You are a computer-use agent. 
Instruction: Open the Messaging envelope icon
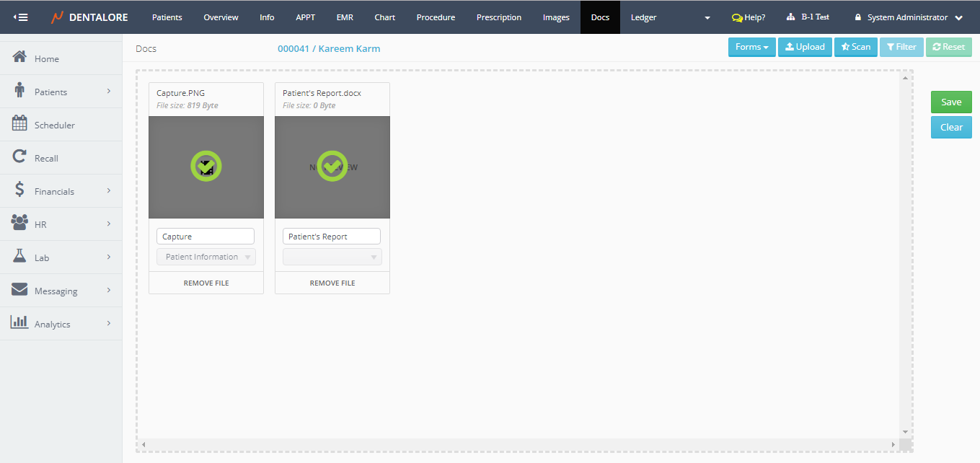coord(20,290)
